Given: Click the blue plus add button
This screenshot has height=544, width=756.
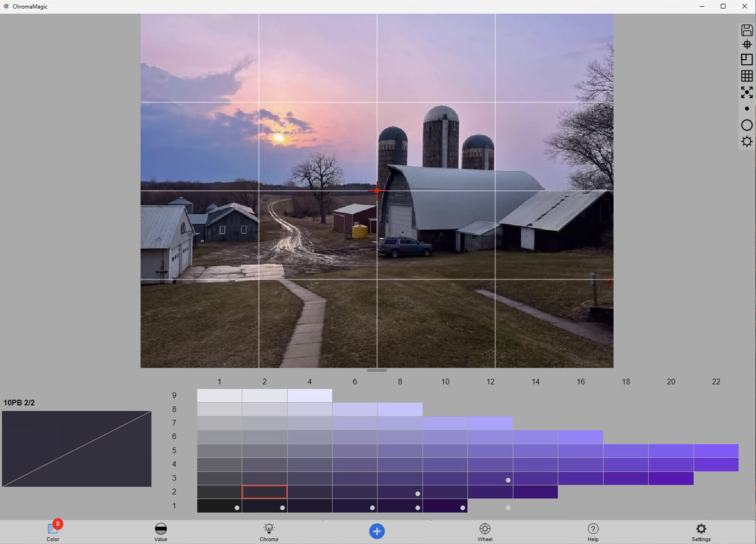Looking at the screenshot, I should 377,531.
